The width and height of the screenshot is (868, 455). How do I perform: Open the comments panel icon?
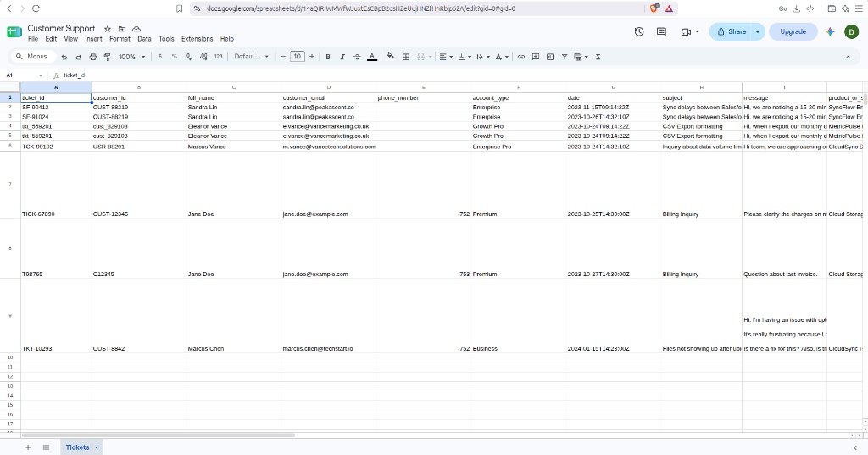tap(661, 32)
